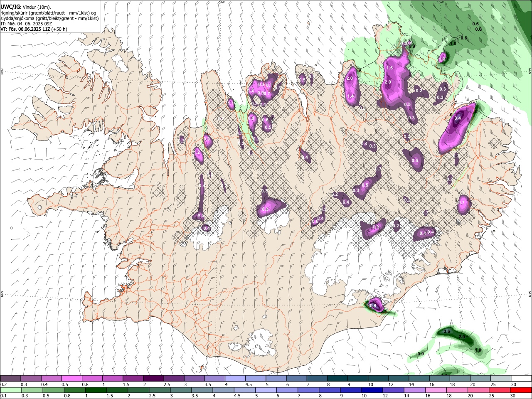Image resolution: width=532 pixels, height=399 pixels.
Task: Click the '15W' longitude label
Action: pos(441,2)
